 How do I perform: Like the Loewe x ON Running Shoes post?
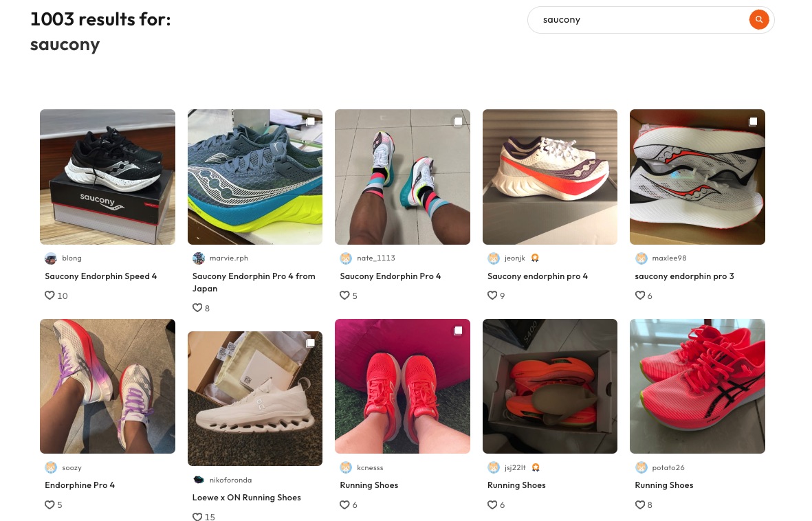197,517
